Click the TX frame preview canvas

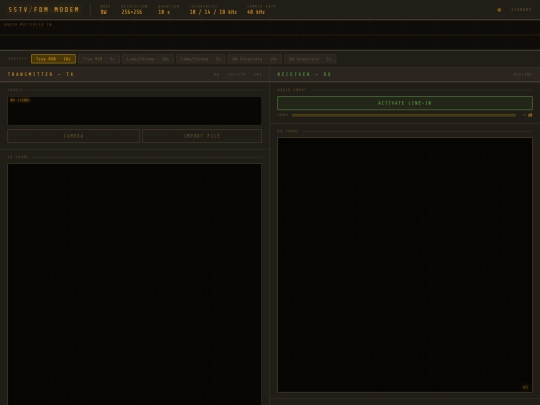[x=134, y=284]
